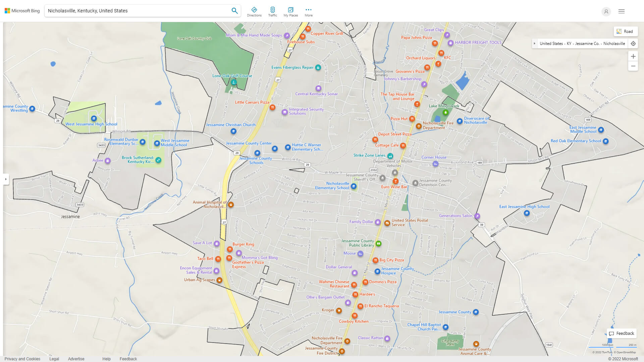Open My Places
This screenshot has width=644, height=362.
click(290, 11)
